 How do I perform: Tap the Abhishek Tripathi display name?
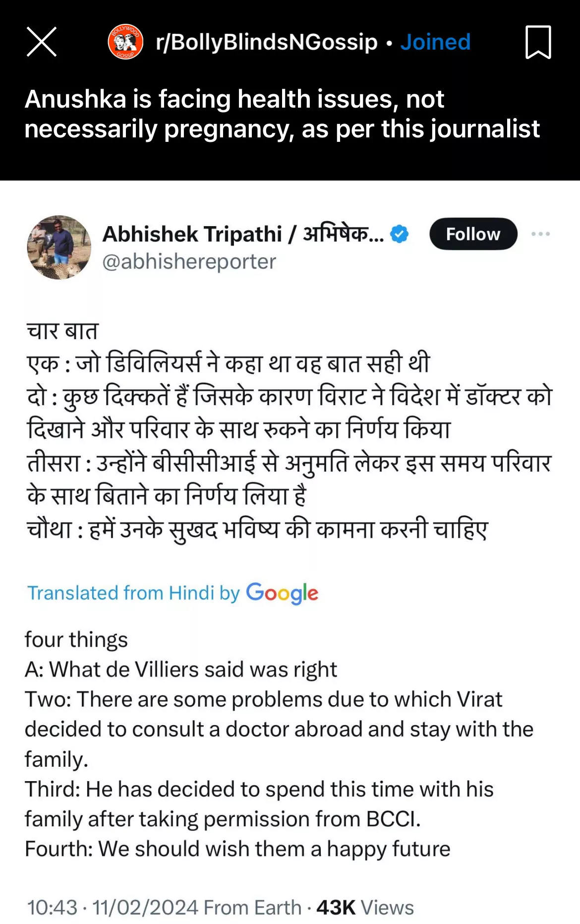pos(242,234)
